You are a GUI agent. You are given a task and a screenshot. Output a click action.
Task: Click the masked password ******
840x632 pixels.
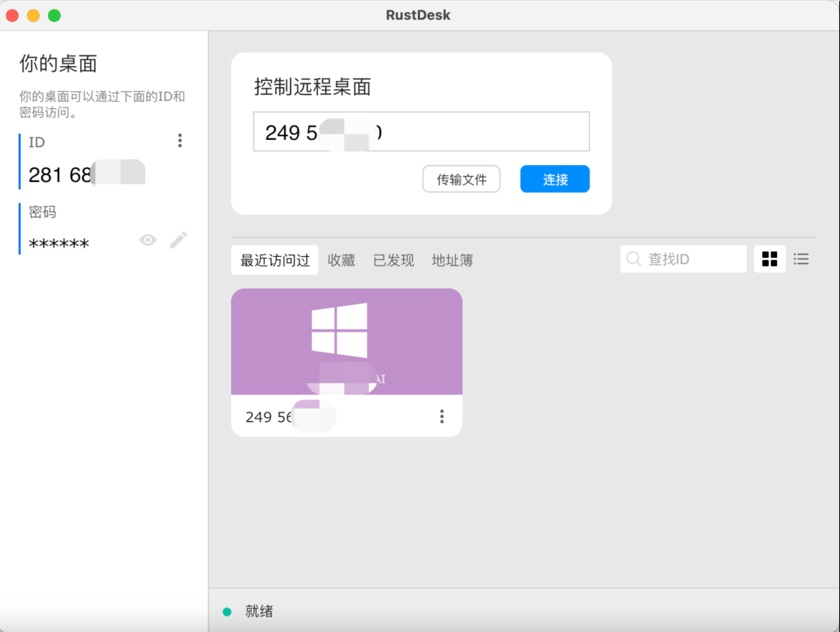(x=59, y=244)
